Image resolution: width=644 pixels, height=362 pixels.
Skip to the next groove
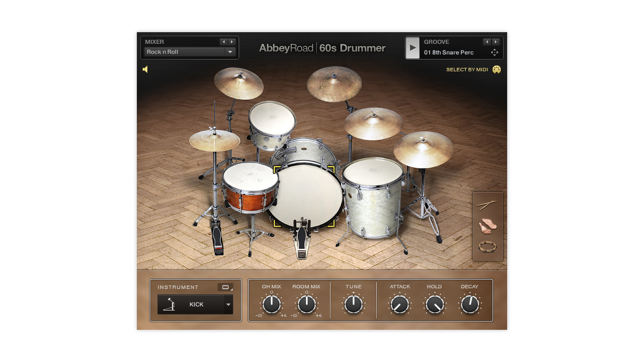(x=496, y=42)
